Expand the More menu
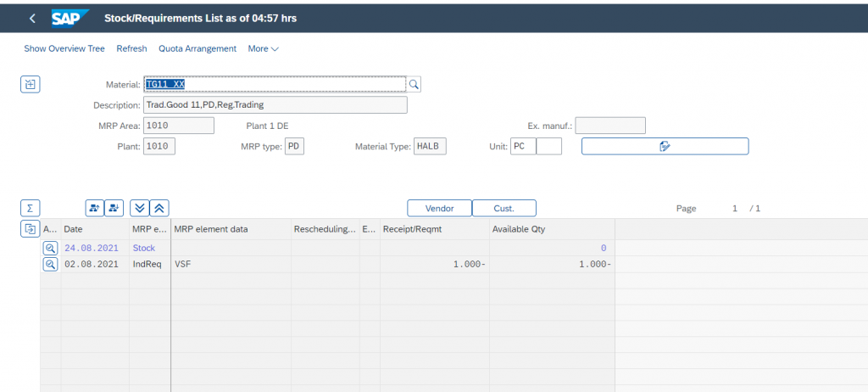The height and width of the screenshot is (392, 868). tap(264, 49)
